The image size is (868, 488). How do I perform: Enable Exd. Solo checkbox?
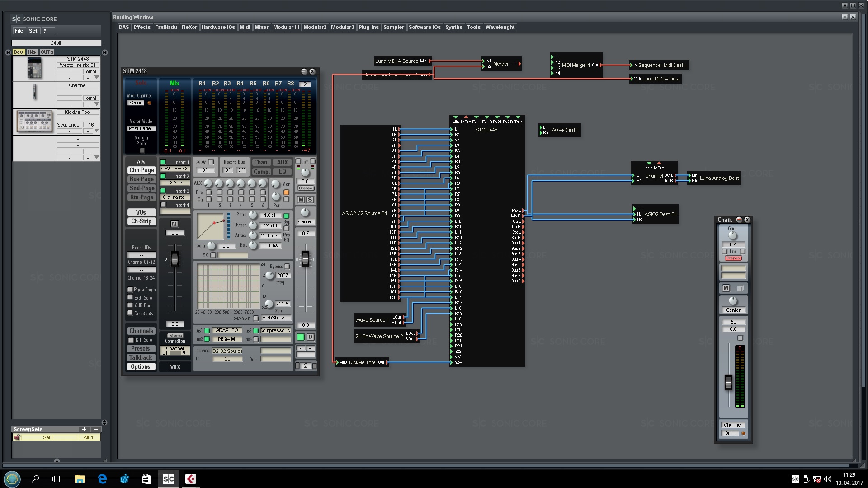(x=130, y=297)
